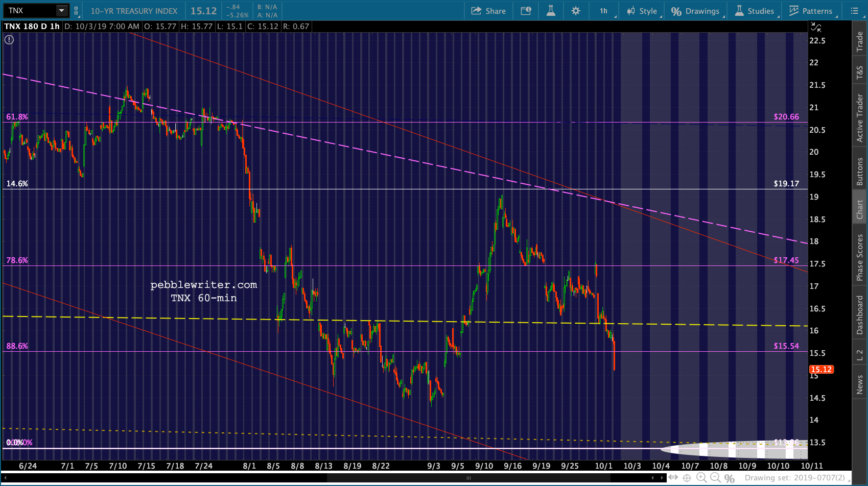The height and width of the screenshot is (486, 868).
Task: Click the 14.6% retracement label
Action: point(17,184)
